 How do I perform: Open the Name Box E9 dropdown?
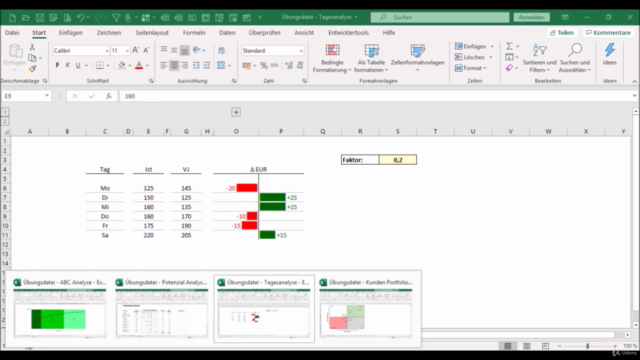point(47,96)
